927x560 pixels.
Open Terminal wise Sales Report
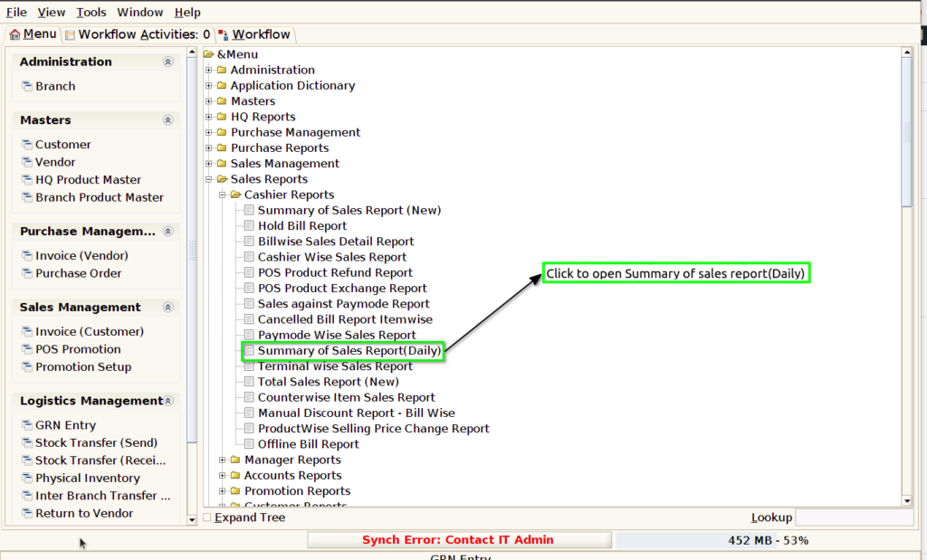tap(335, 366)
